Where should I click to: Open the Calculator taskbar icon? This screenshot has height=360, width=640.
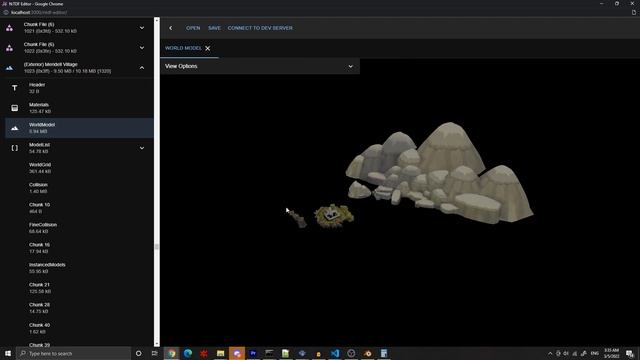pos(384,353)
